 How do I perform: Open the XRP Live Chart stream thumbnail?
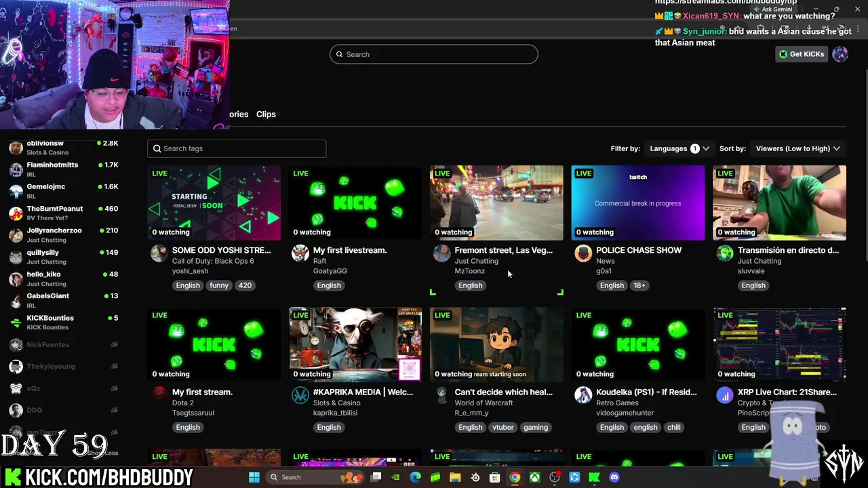(779, 345)
